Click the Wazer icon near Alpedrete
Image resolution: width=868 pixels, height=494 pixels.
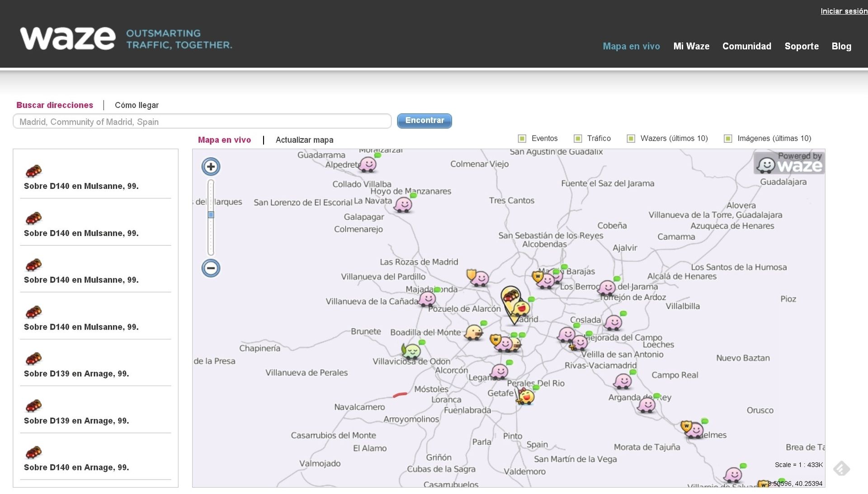(x=368, y=164)
